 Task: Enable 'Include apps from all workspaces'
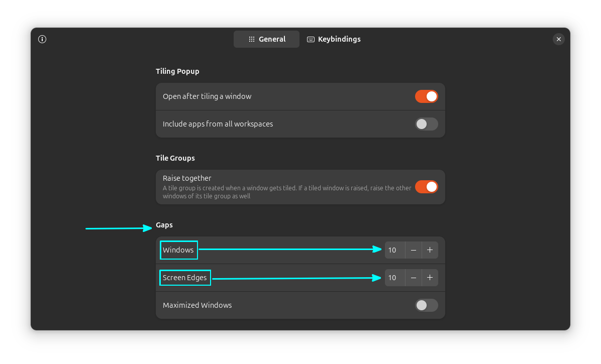pyautogui.click(x=426, y=124)
